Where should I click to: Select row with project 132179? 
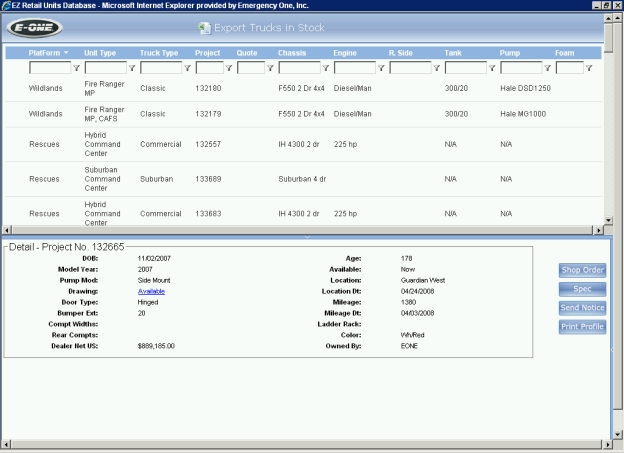click(x=303, y=114)
